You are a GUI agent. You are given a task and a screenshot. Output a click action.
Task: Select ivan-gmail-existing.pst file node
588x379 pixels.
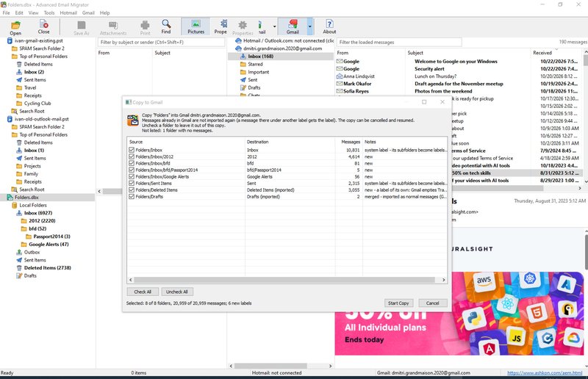coord(39,40)
